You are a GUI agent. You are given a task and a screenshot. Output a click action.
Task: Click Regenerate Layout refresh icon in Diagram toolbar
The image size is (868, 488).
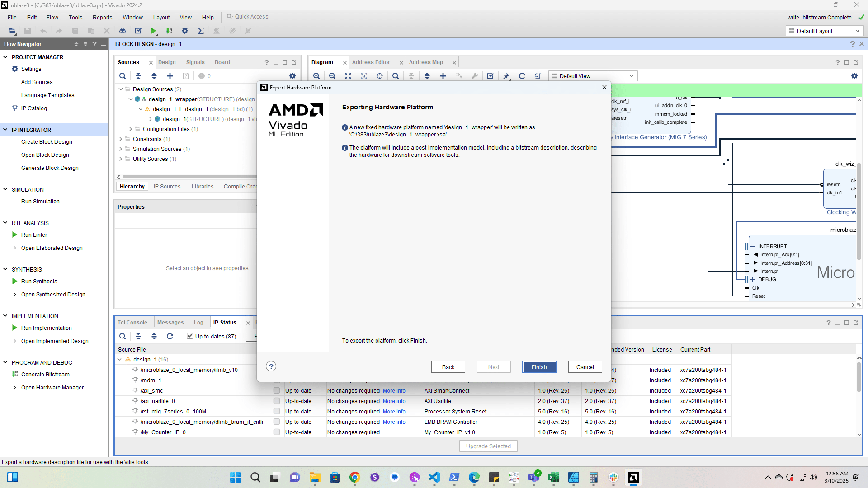tap(522, 76)
